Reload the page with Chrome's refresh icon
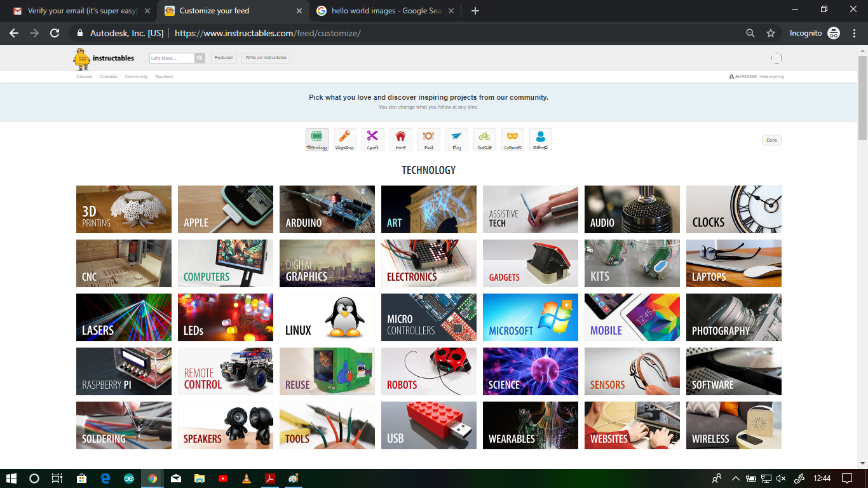 55,33
